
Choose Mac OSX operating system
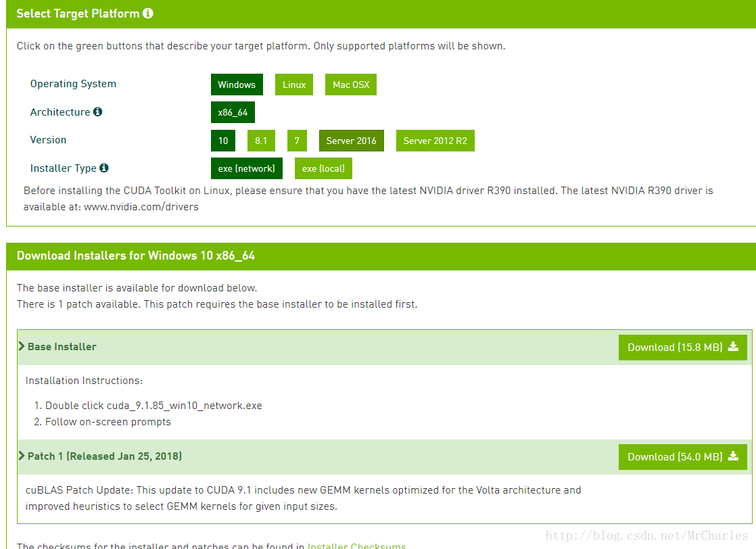click(351, 85)
